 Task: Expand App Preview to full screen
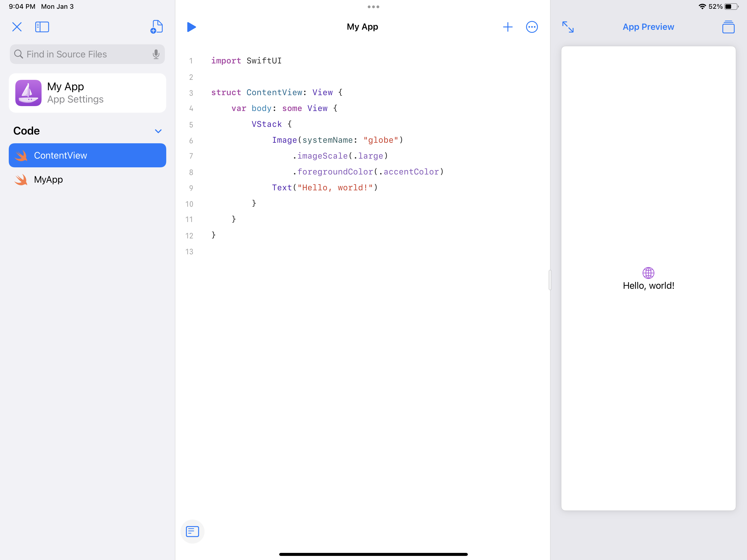coord(568,27)
